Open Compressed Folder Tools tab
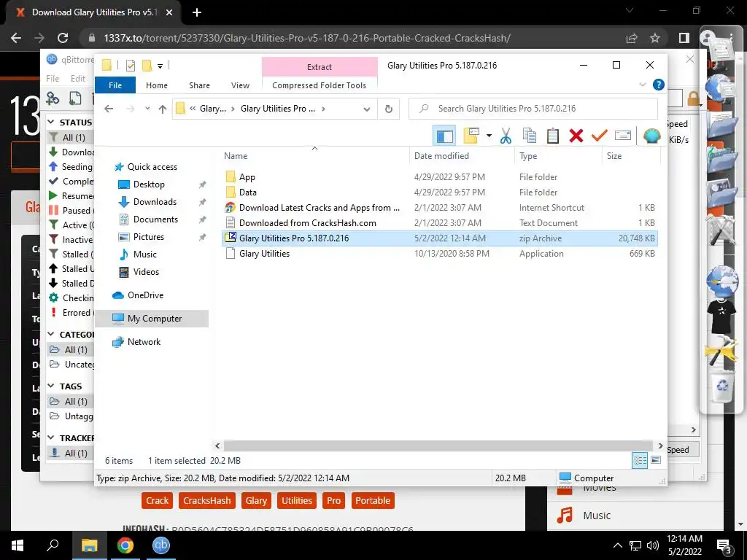 320,85
